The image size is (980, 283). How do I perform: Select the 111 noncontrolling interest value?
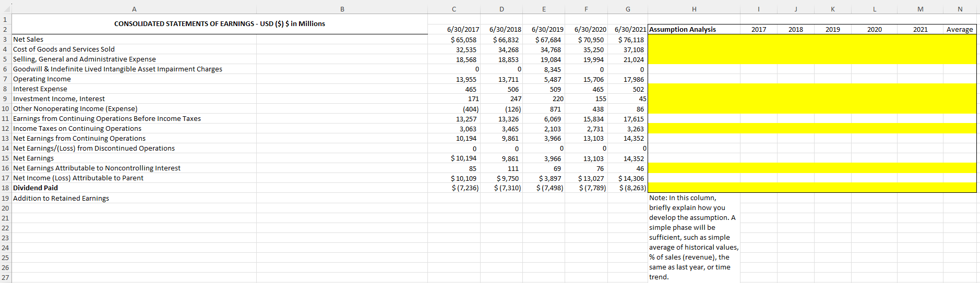tap(501, 168)
